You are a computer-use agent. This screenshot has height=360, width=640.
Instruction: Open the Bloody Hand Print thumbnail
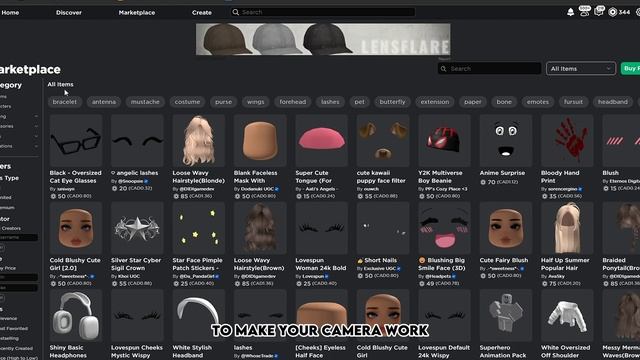point(567,140)
